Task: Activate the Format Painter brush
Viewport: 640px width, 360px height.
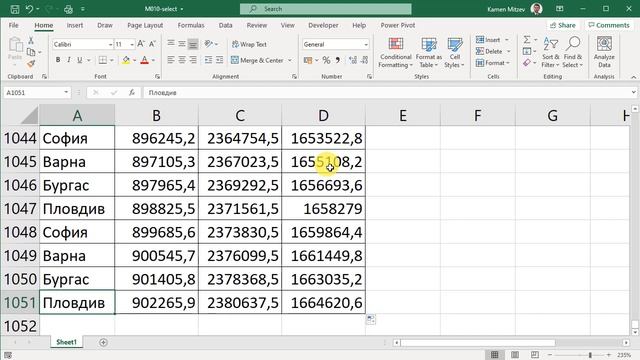Action: point(31,64)
